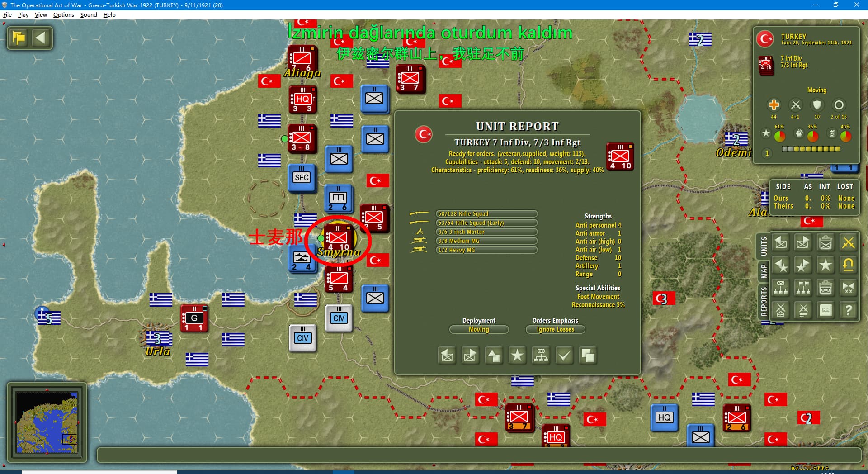
Task: Switch to the UNITS side tab
Action: tap(764, 246)
